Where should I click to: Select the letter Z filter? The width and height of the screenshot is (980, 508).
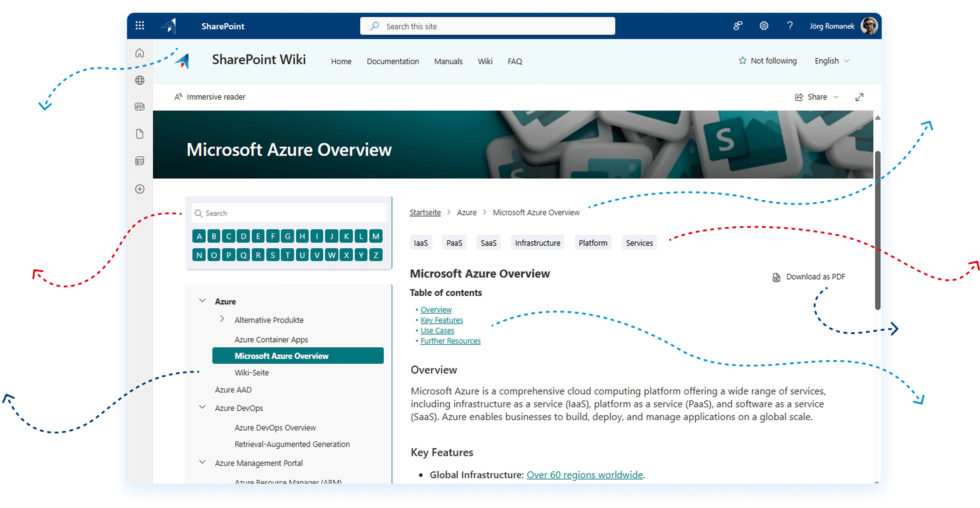coord(376,255)
